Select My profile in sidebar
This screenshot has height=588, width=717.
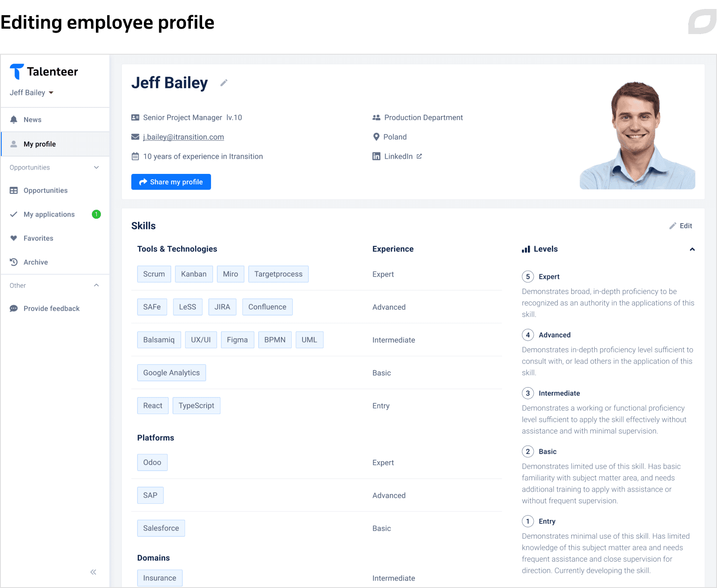pos(55,144)
